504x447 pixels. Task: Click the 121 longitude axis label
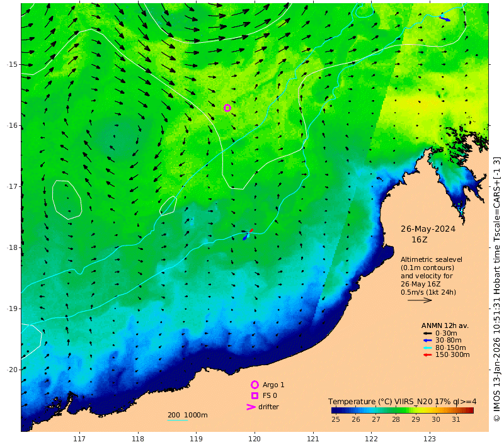click(x=313, y=439)
